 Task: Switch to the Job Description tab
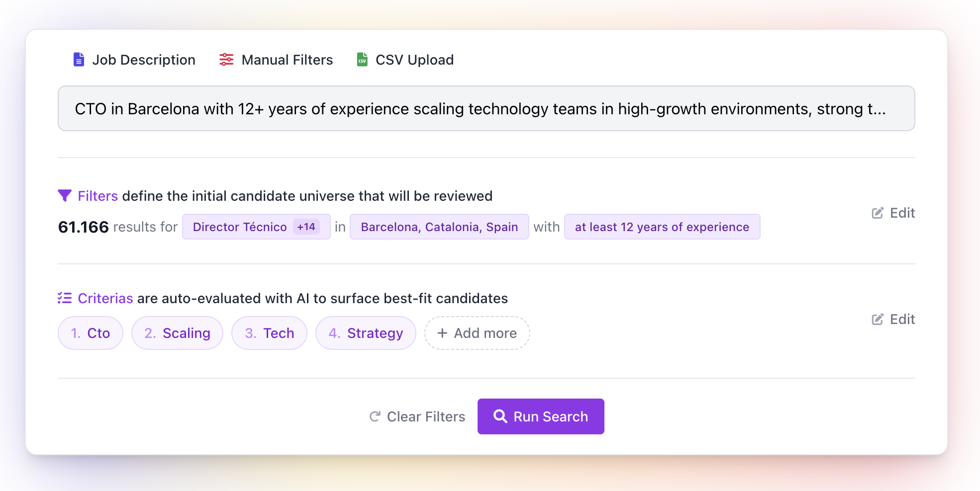pos(143,60)
